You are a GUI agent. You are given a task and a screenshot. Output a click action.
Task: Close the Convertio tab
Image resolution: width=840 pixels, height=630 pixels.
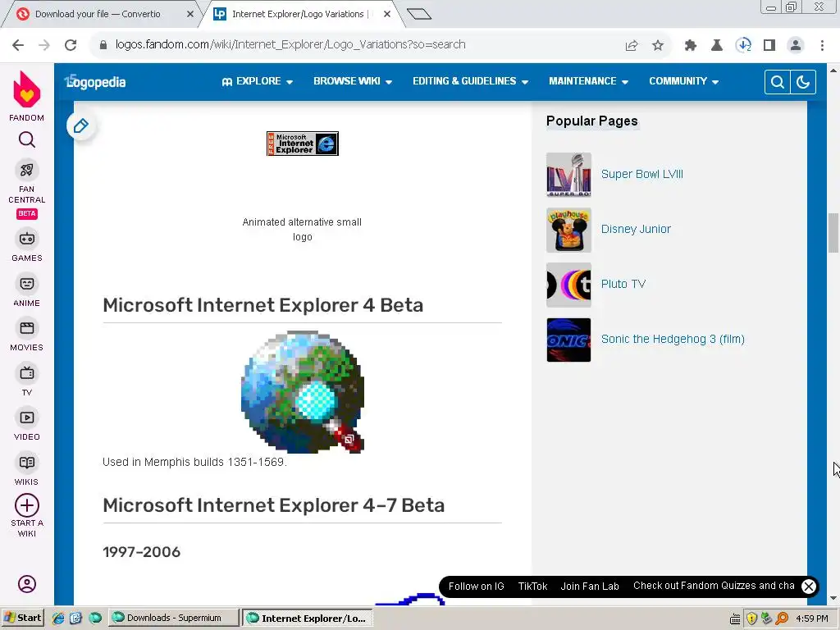click(x=190, y=15)
